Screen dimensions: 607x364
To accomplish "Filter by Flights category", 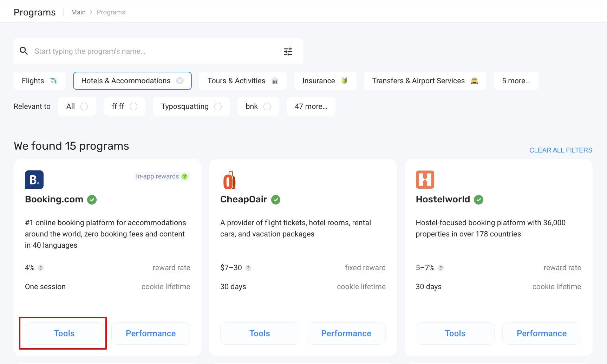I will 39,81.
